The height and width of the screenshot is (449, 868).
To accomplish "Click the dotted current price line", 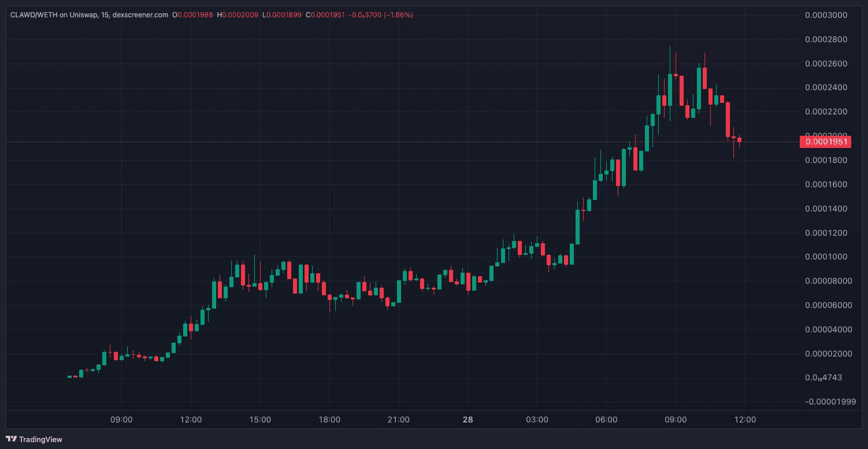I will 405,142.
